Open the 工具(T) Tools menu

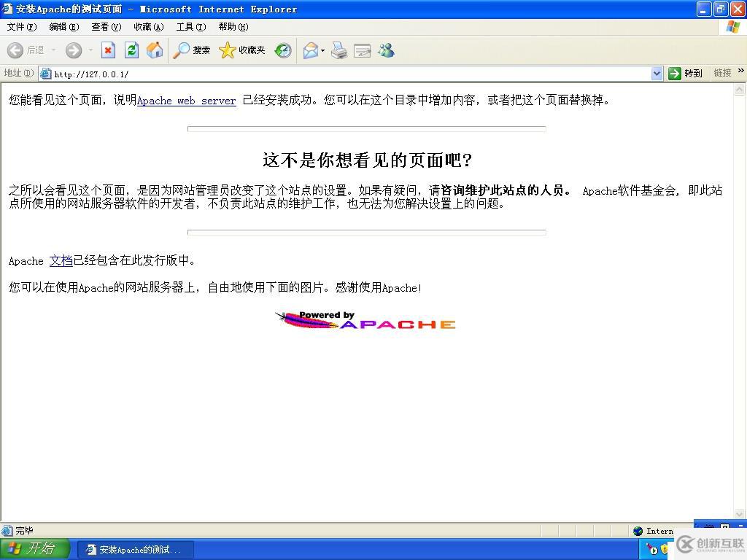(x=191, y=27)
